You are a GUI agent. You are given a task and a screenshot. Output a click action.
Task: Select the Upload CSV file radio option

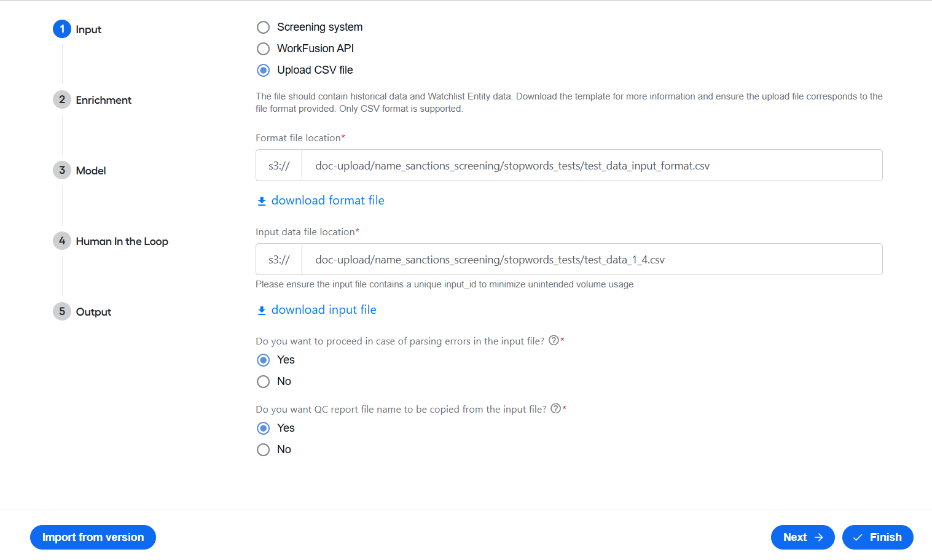pyautogui.click(x=263, y=70)
